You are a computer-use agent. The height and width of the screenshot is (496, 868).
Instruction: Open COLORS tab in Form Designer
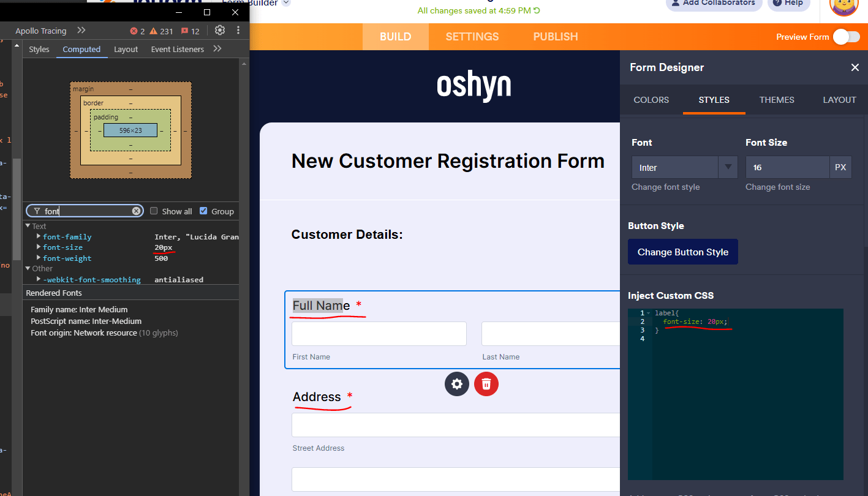point(651,100)
